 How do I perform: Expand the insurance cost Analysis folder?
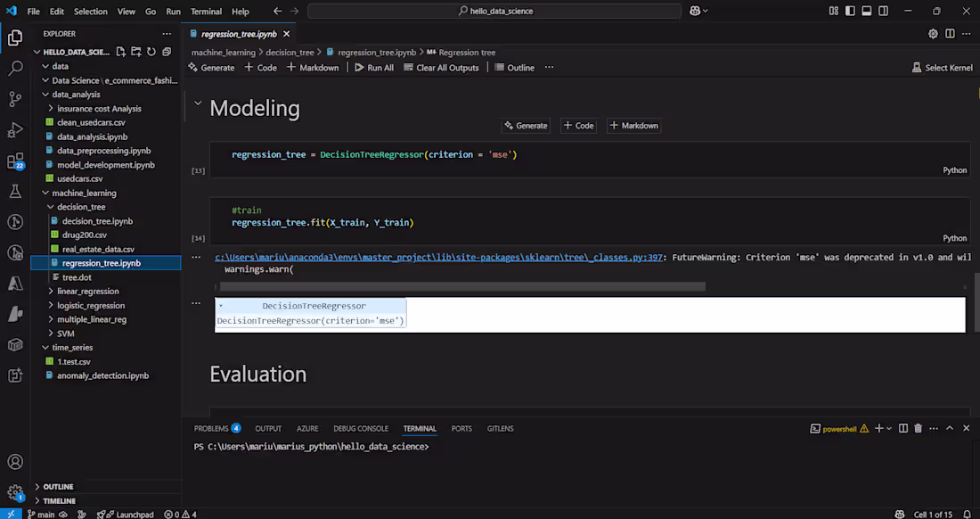(53, 109)
